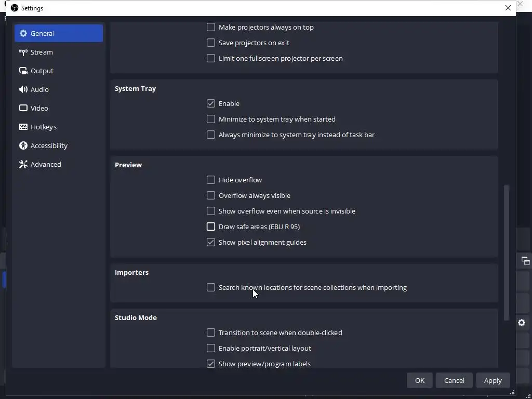
Task: Click gear icon behind the Settings dialog
Action: pyautogui.click(x=522, y=323)
